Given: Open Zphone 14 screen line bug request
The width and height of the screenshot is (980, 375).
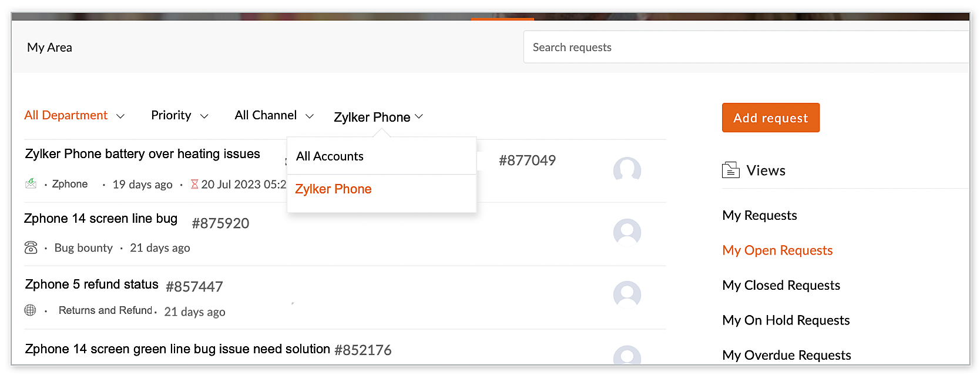Looking at the screenshot, I should click(100, 219).
